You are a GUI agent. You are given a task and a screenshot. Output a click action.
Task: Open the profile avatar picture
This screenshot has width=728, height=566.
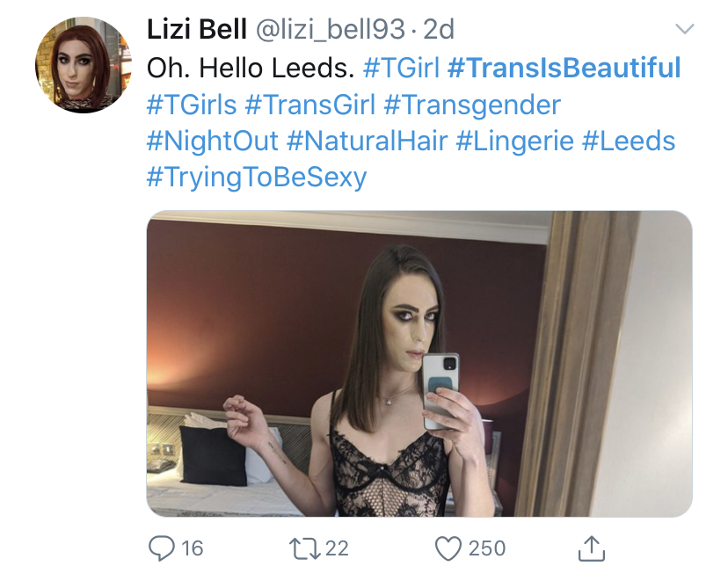(84, 65)
